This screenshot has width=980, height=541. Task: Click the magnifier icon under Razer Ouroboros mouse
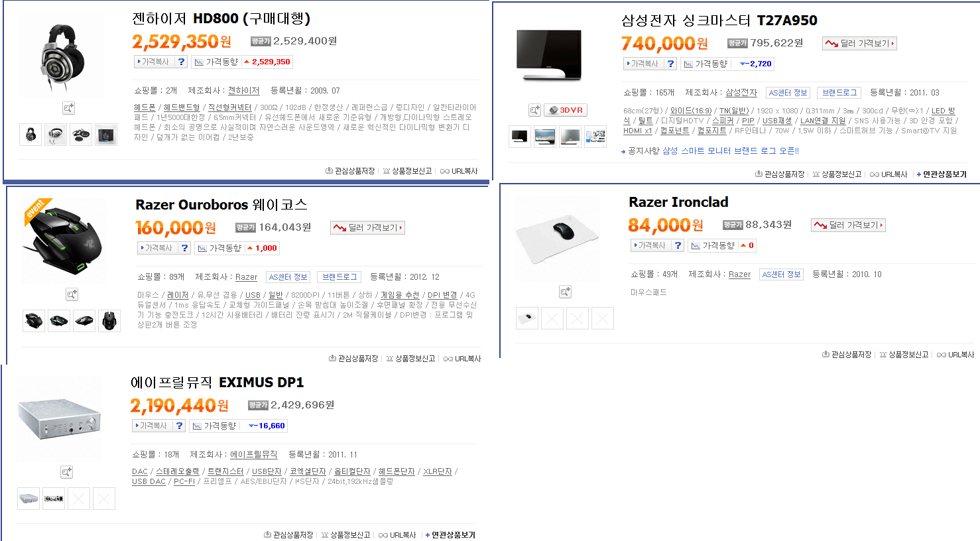coord(72,294)
